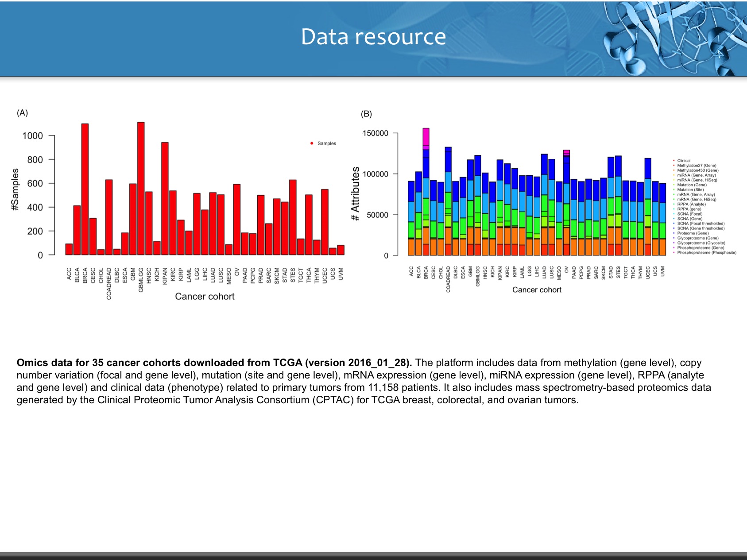Select the GBMLGG bar in the samples chart
This screenshot has height=560, width=747.
click(x=141, y=190)
